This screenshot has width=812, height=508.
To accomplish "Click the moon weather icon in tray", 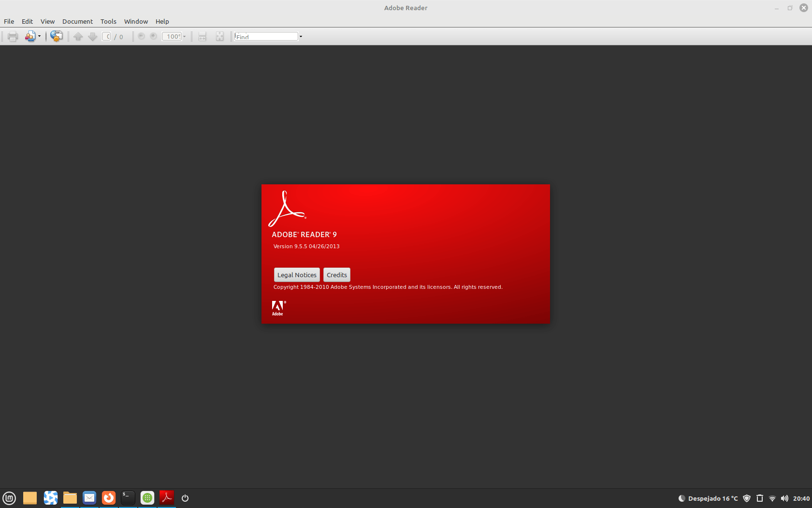I will [681, 498].
